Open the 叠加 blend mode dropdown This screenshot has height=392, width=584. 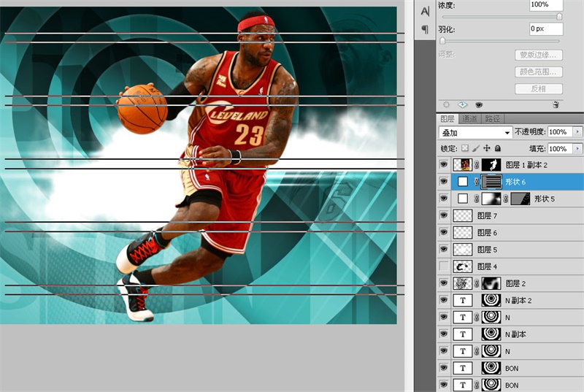pos(474,133)
